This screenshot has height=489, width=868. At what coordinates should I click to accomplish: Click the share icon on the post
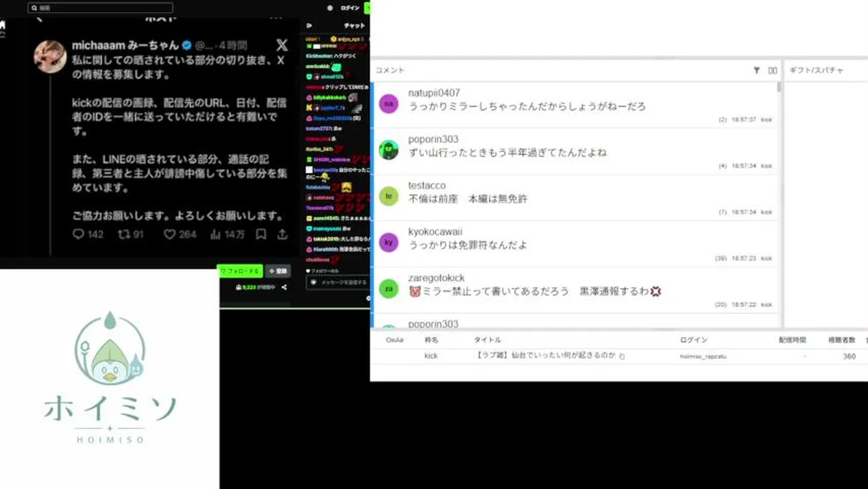click(x=282, y=234)
